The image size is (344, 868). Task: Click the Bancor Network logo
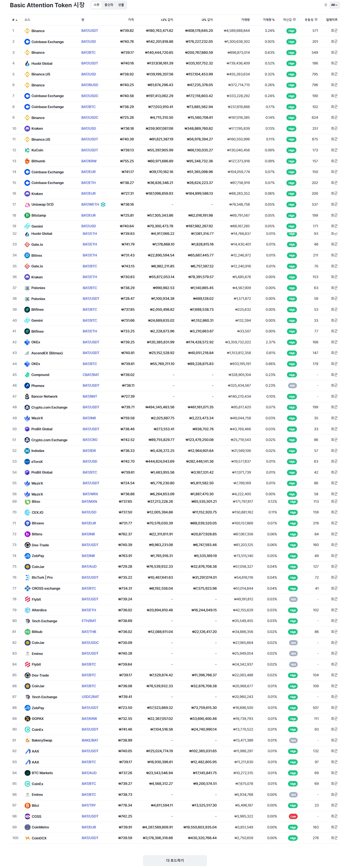(x=27, y=397)
